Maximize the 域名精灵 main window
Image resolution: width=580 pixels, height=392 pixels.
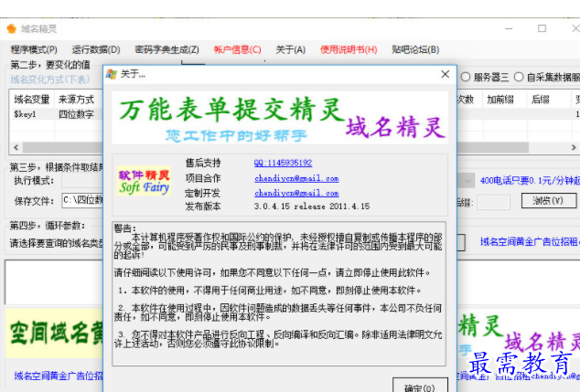pos(542,28)
